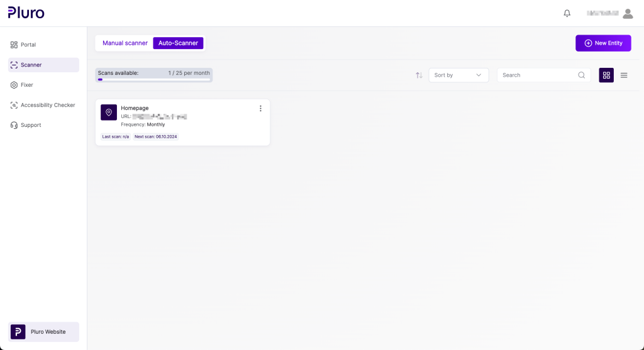Open the Portal page in sidebar
Viewport: 644px width, 350px height.
[28, 45]
